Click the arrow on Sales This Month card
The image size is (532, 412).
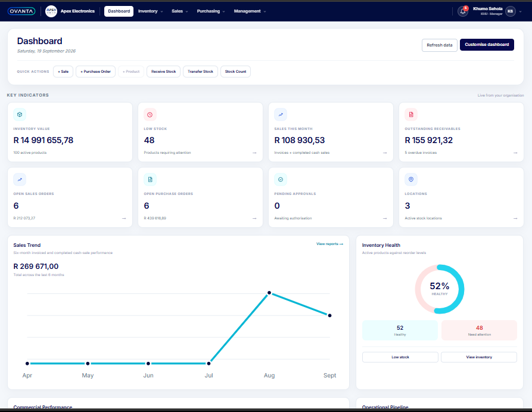click(x=385, y=153)
